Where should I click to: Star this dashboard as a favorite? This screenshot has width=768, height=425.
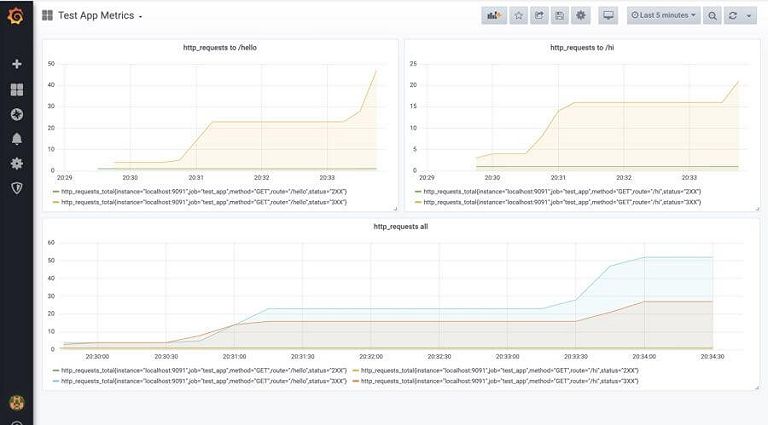pyautogui.click(x=519, y=16)
